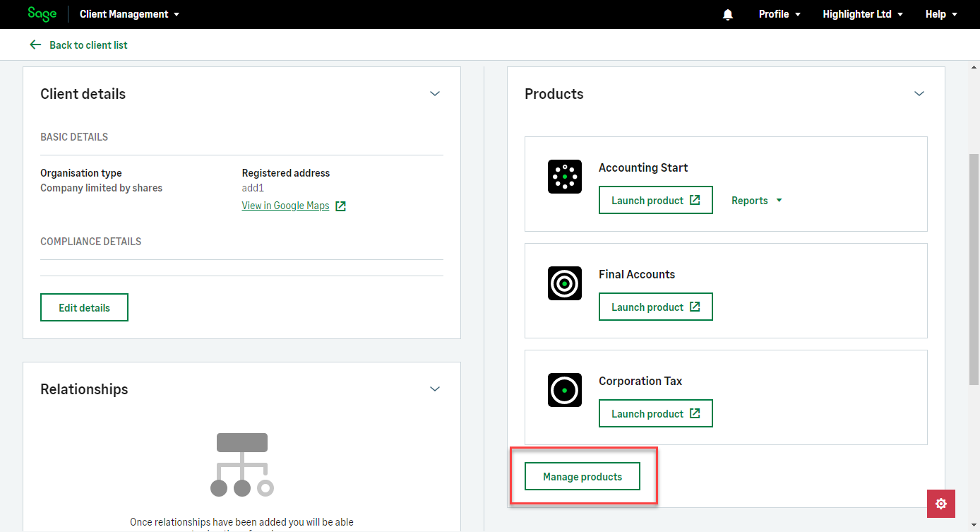The height and width of the screenshot is (532, 980).
Task: Open the notifications bell
Action: click(x=728, y=15)
